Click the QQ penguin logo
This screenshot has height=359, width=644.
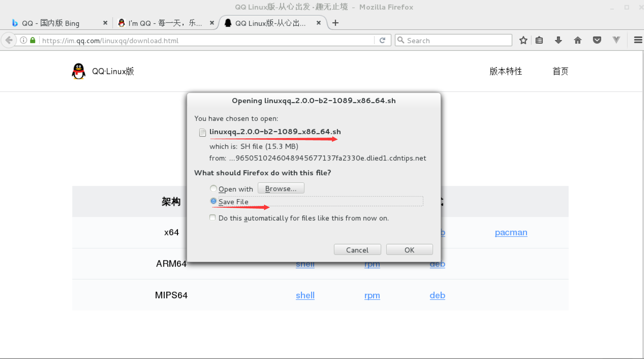click(79, 71)
